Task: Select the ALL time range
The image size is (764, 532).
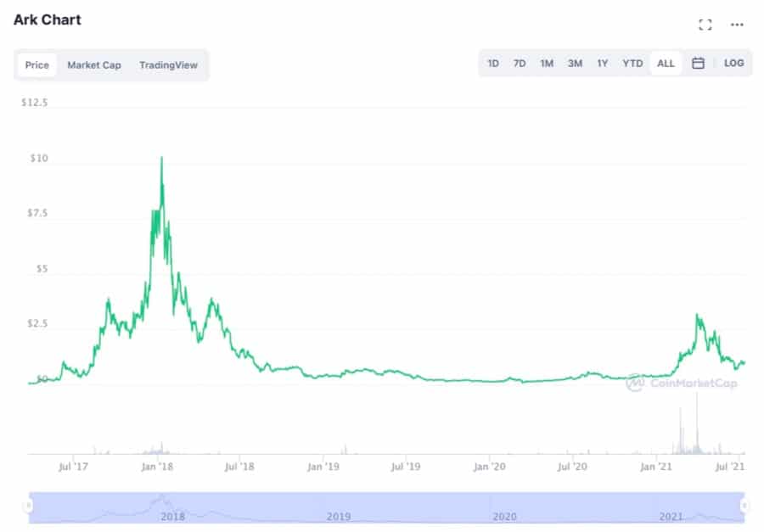Action: [x=666, y=64]
